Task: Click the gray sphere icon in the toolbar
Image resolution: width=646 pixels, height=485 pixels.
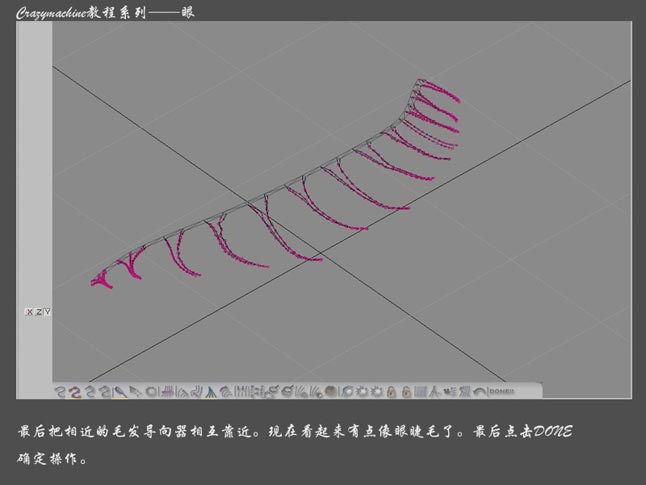Action: 331,391
